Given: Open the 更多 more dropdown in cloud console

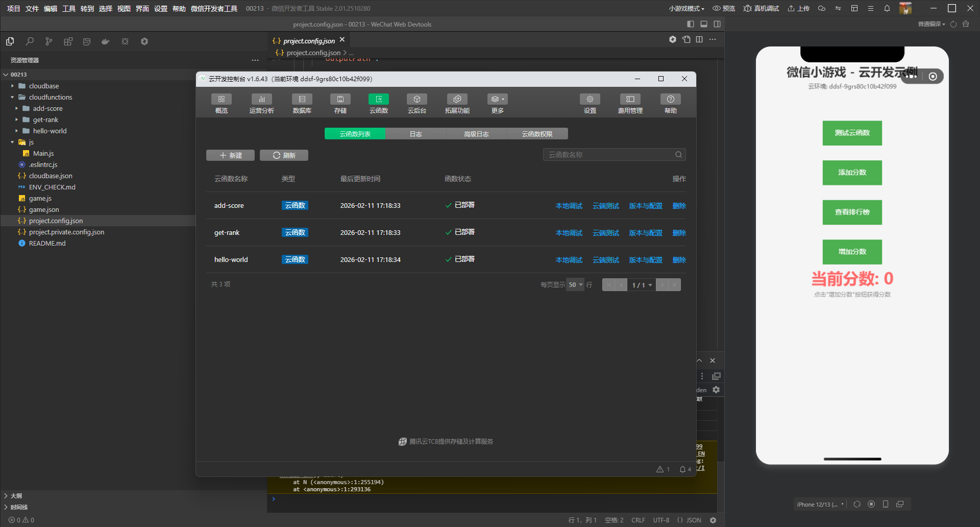Looking at the screenshot, I should [x=498, y=104].
